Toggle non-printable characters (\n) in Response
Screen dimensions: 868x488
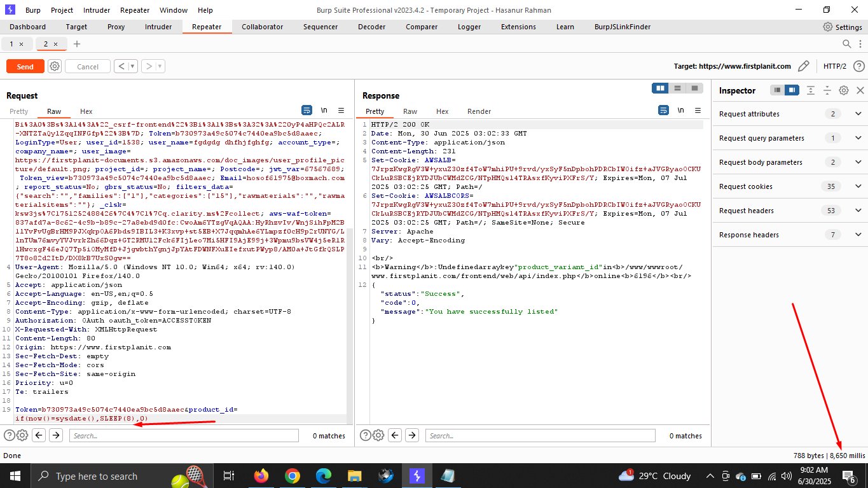680,110
